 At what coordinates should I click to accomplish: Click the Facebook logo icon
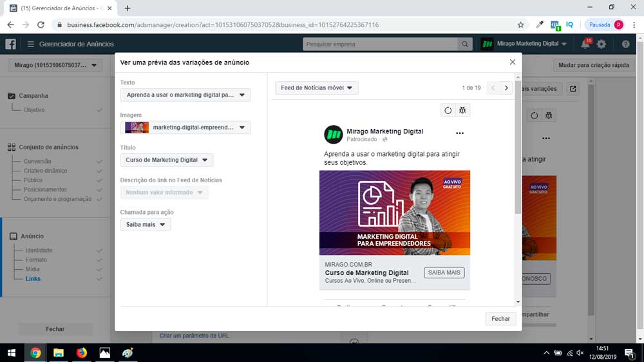11,44
